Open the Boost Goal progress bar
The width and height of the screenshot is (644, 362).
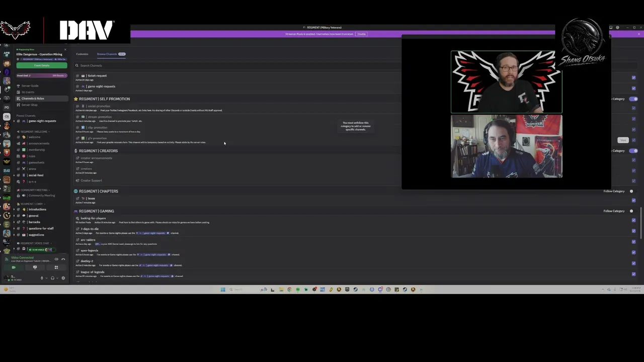pos(41,75)
